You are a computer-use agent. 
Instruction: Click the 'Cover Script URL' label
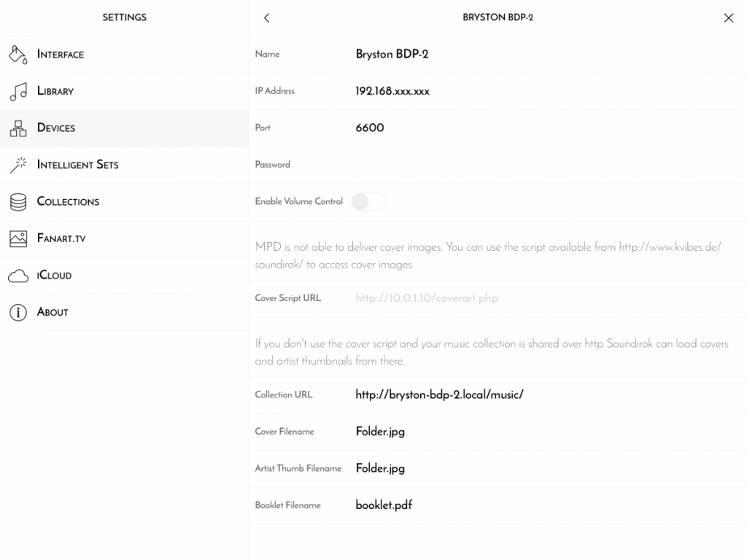click(288, 298)
